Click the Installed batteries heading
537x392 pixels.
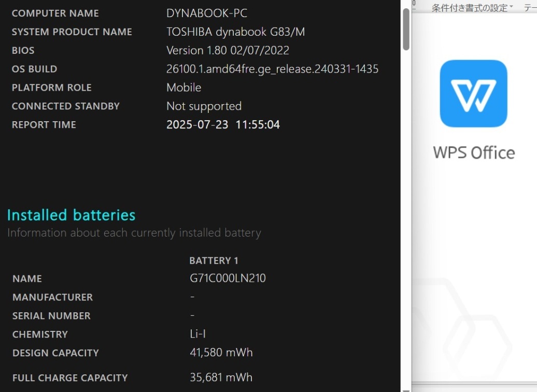(x=71, y=215)
